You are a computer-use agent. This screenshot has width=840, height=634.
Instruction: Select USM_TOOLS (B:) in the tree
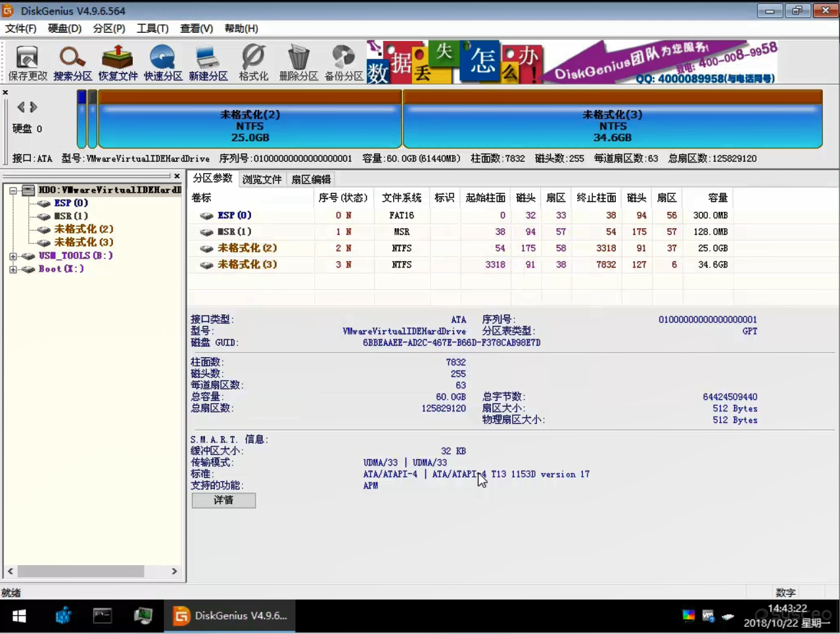point(76,255)
